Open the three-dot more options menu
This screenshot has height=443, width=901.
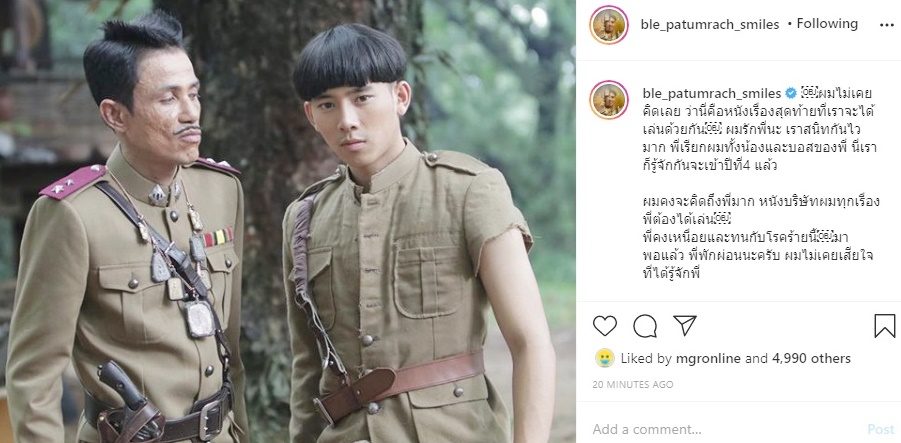[x=887, y=25]
